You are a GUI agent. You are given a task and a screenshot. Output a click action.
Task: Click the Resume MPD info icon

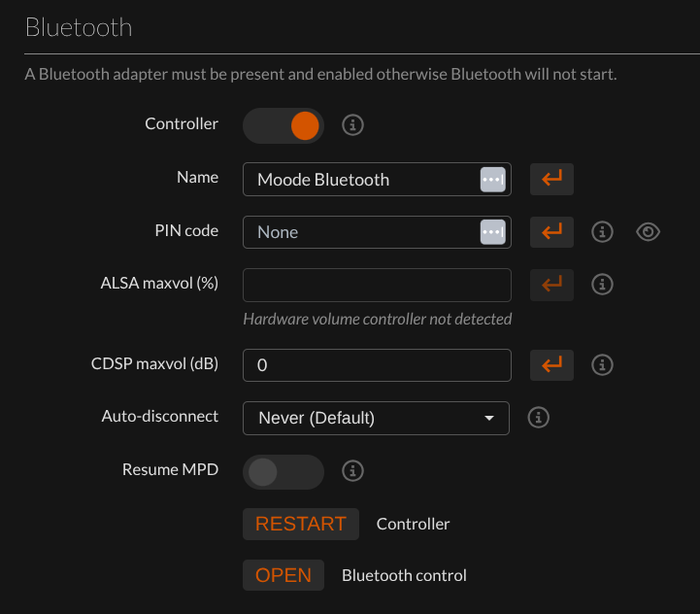tap(353, 471)
